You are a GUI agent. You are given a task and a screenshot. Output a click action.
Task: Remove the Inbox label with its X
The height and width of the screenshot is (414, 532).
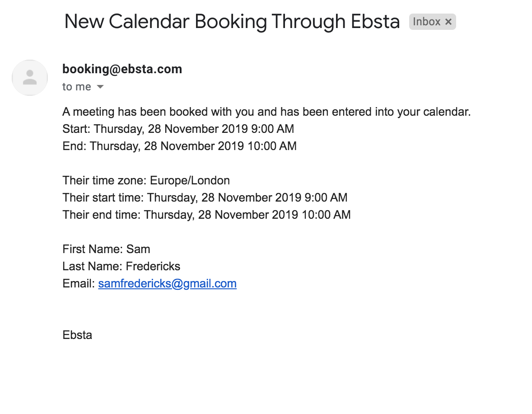click(448, 22)
